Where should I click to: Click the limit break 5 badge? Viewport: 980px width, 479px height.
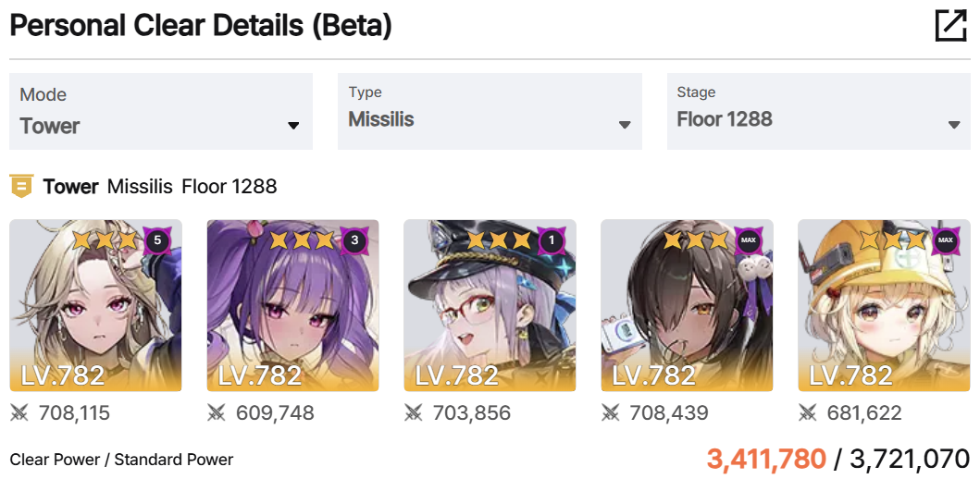point(157,240)
